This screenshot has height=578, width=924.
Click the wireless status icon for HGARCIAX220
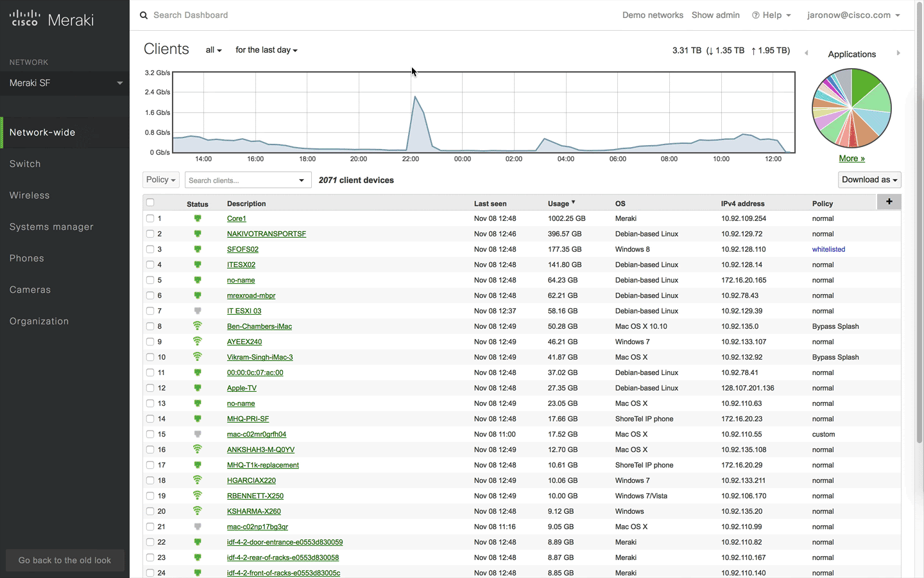198,480
